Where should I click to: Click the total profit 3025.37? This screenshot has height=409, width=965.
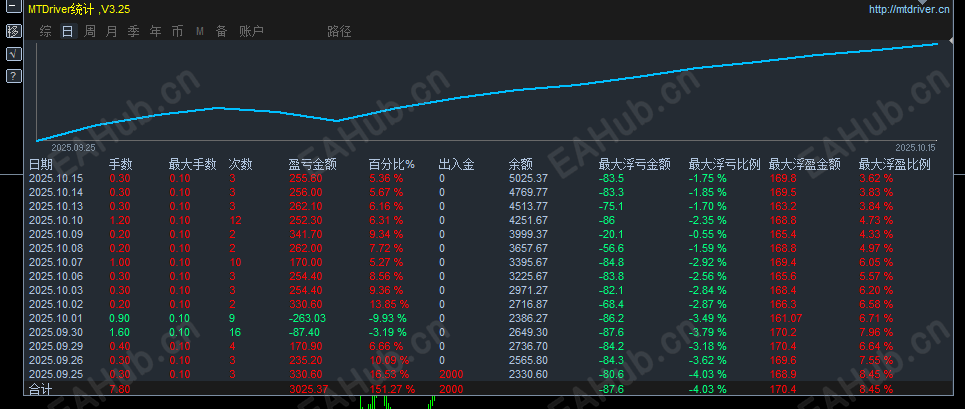[x=308, y=389]
